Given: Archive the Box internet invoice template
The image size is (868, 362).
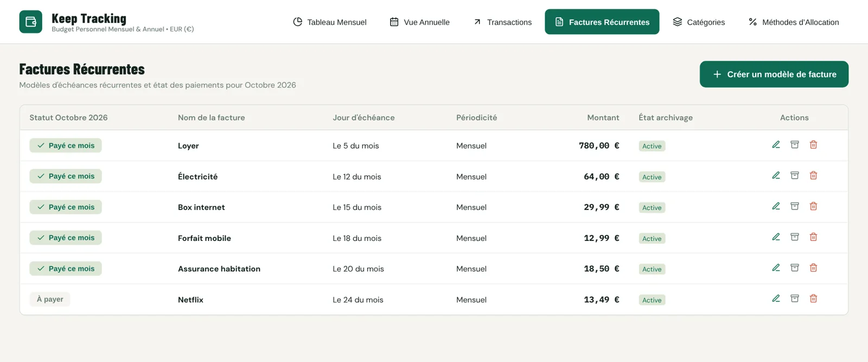Looking at the screenshot, I should click(795, 206).
